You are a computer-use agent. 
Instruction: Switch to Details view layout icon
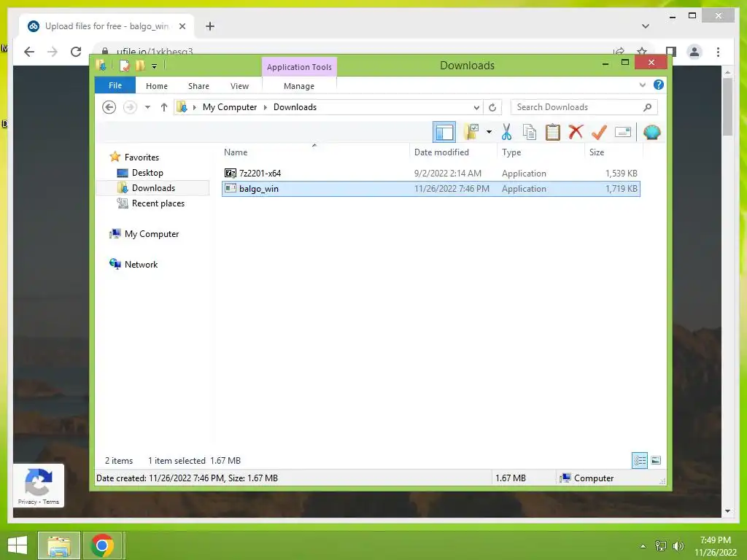[639, 461]
